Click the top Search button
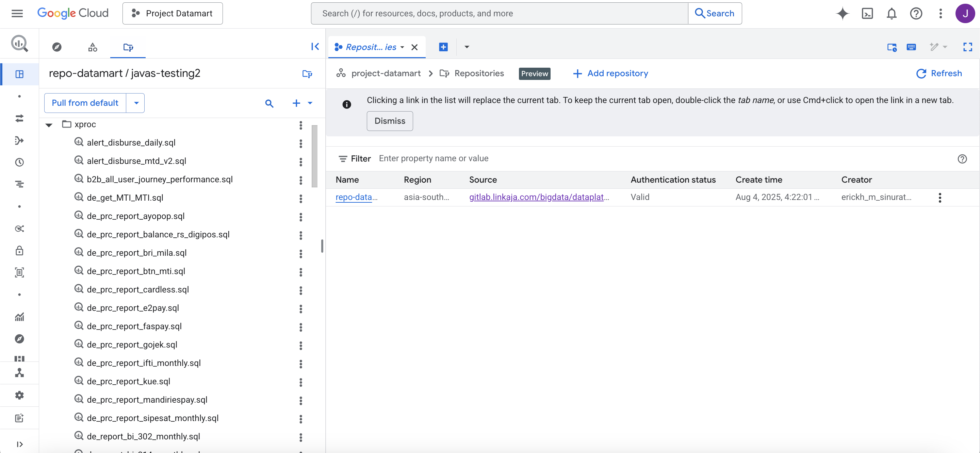 715,13
